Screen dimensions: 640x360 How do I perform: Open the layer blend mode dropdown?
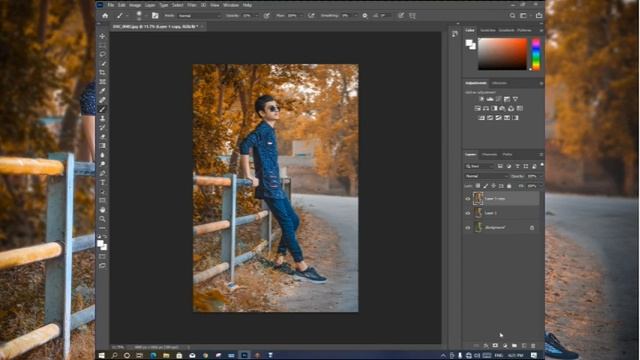486,176
